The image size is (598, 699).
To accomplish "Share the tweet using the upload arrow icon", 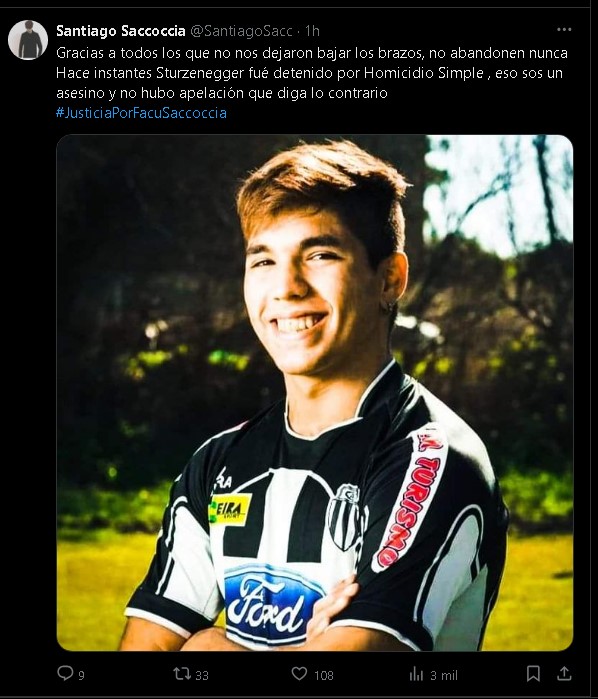I will click(564, 674).
